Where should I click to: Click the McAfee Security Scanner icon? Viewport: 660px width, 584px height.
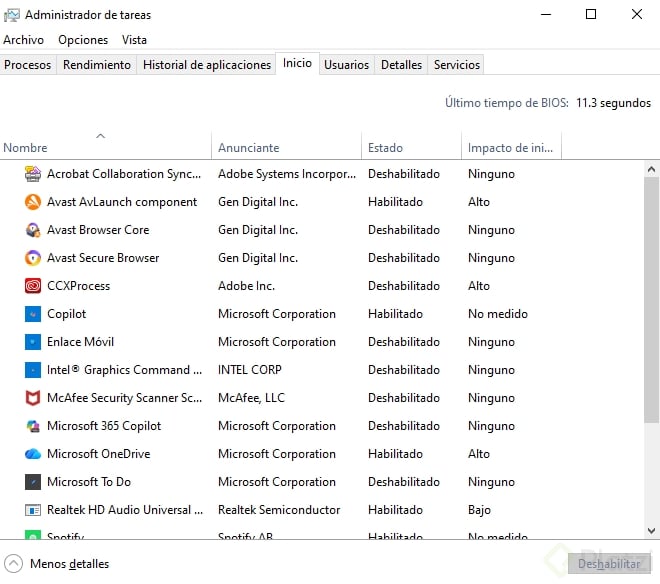coord(32,398)
